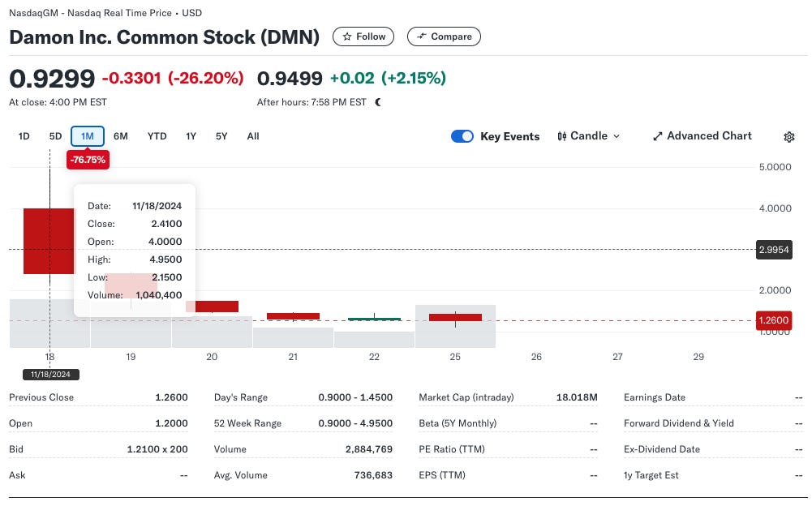
Task: Click the x-axis date label 26
Action: [x=536, y=357]
